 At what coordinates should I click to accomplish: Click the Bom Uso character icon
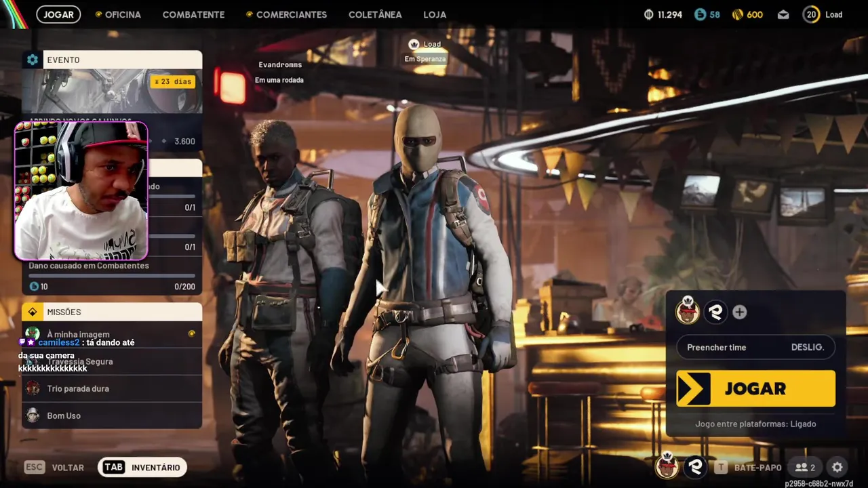click(x=33, y=415)
